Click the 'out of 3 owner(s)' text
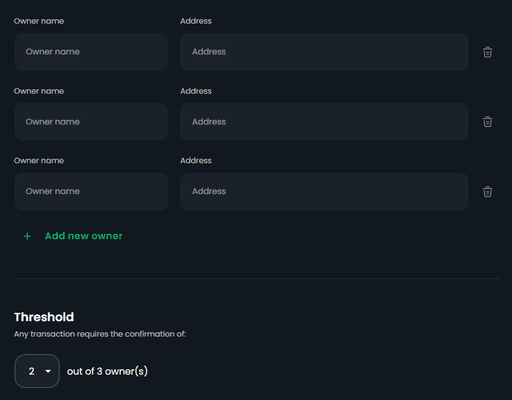 pos(107,371)
